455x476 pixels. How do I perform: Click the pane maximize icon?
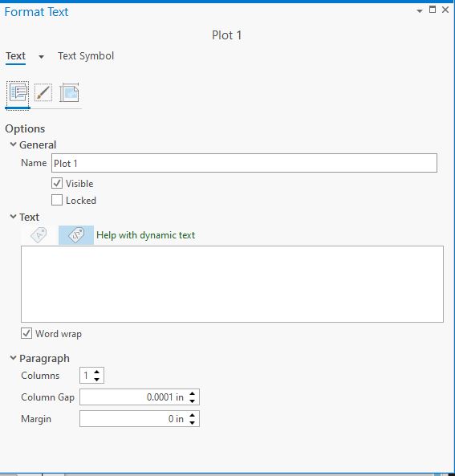433,10
